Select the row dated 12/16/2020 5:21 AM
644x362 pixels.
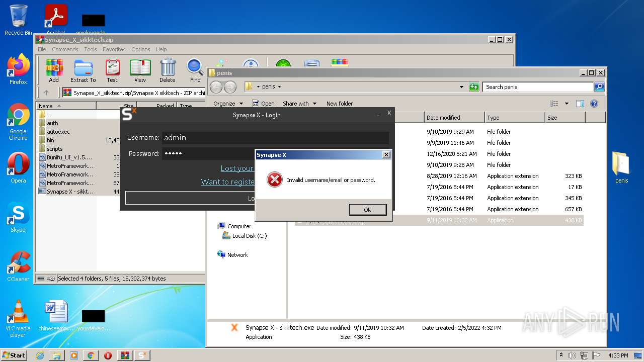pos(439,154)
